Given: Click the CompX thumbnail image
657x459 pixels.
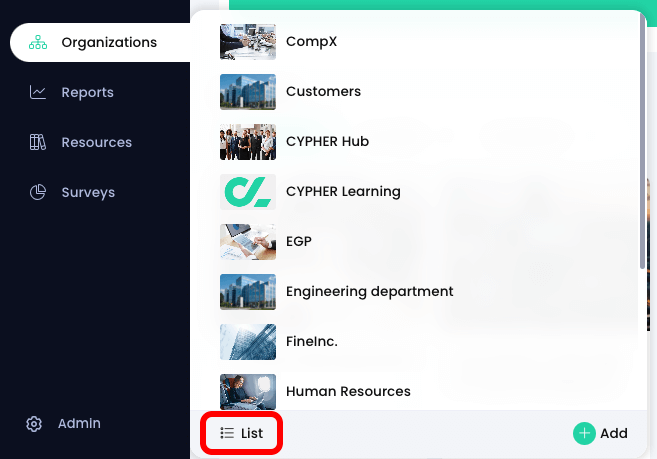Looking at the screenshot, I should pos(248,42).
